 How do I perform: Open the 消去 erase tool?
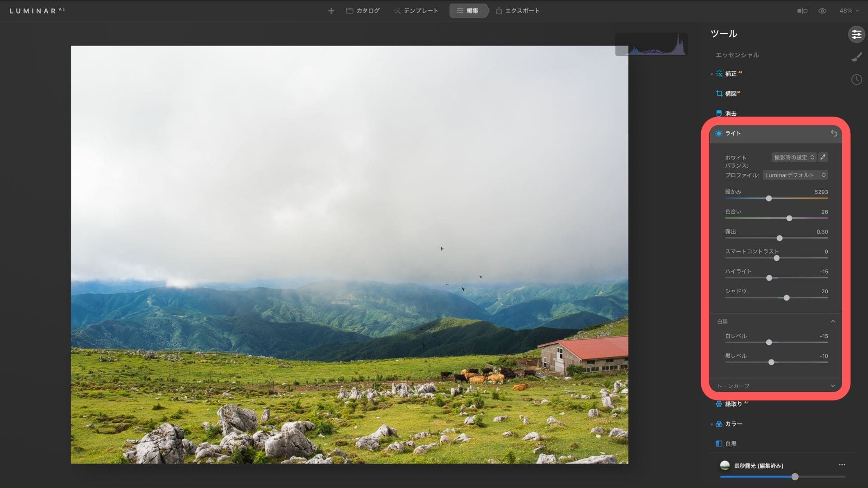730,113
